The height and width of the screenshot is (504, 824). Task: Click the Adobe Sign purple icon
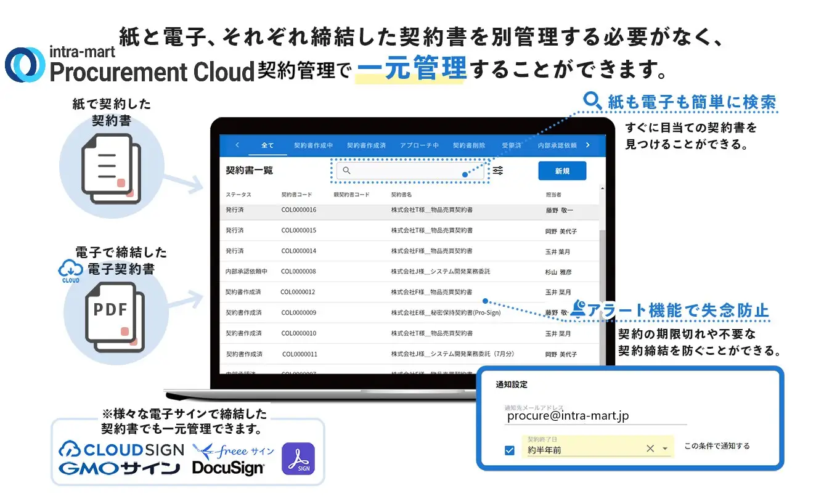tap(298, 459)
